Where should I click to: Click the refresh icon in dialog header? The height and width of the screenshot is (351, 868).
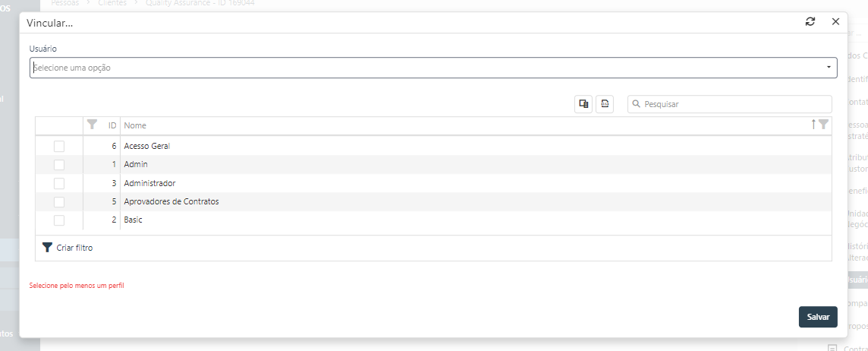point(810,22)
